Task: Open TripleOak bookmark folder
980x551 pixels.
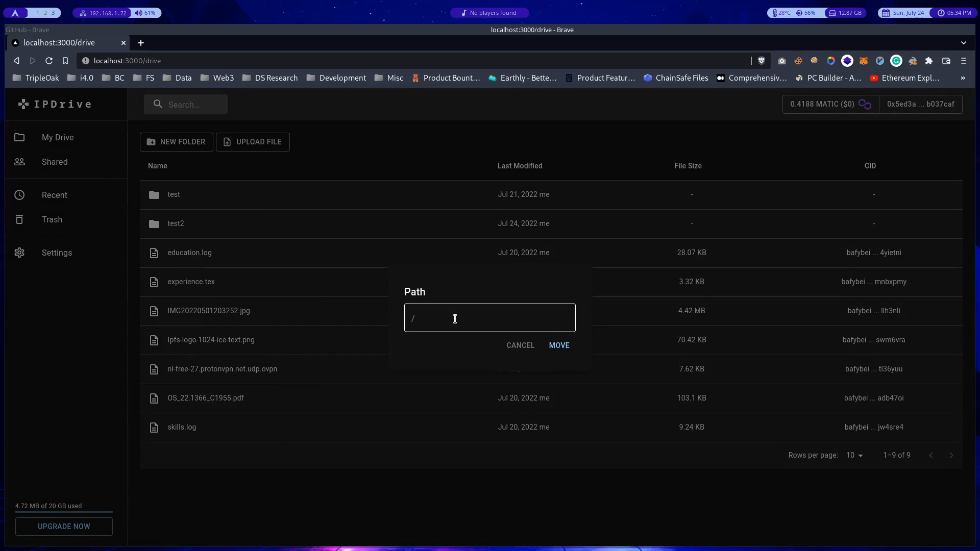Action: pos(36,78)
